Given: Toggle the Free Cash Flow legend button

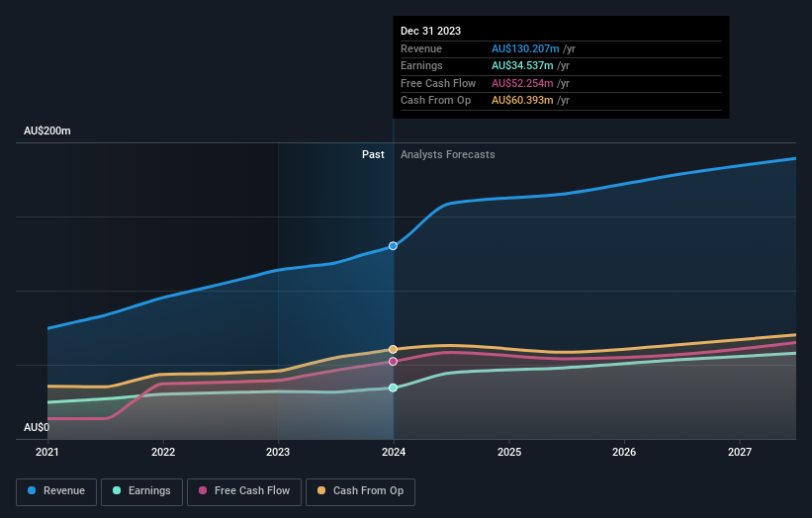Looking at the screenshot, I should (x=244, y=491).
